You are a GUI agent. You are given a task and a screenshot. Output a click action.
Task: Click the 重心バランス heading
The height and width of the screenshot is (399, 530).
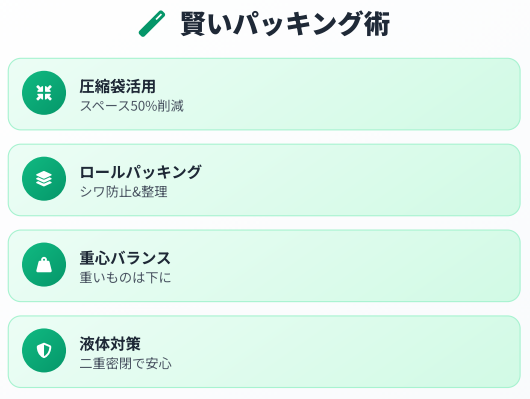coord(125,258)
